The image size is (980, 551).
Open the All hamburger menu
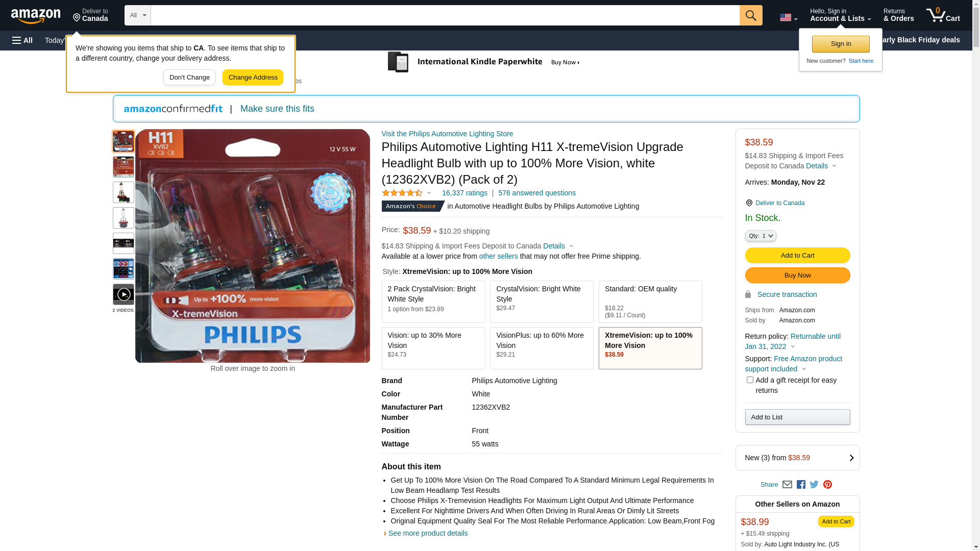coord(22,40)
